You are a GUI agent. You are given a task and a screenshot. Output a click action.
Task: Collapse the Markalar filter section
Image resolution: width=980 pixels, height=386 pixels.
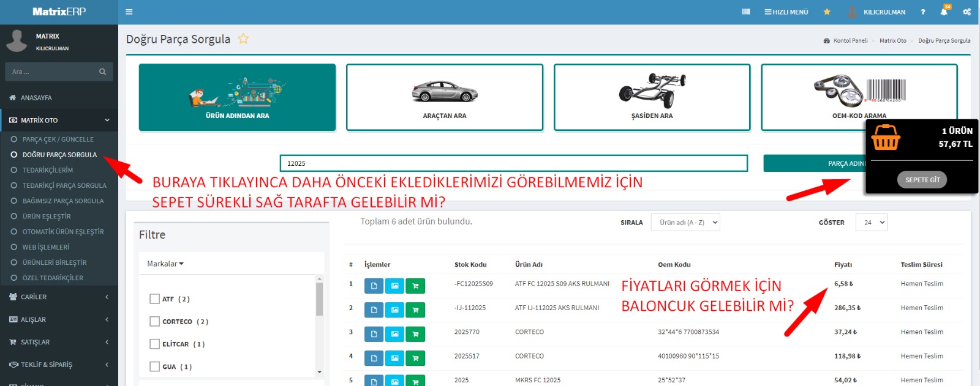[165, 264]
